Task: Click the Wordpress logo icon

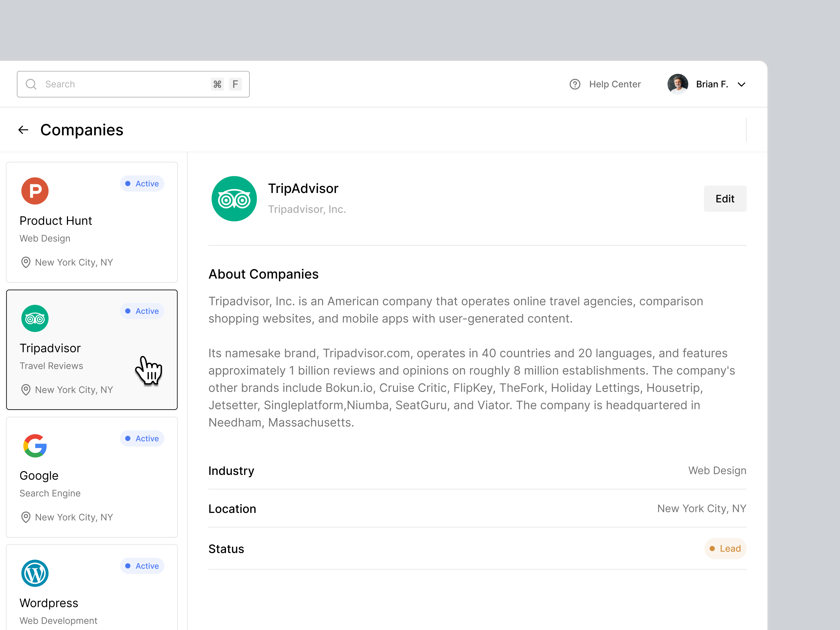Action: point(35,573)
